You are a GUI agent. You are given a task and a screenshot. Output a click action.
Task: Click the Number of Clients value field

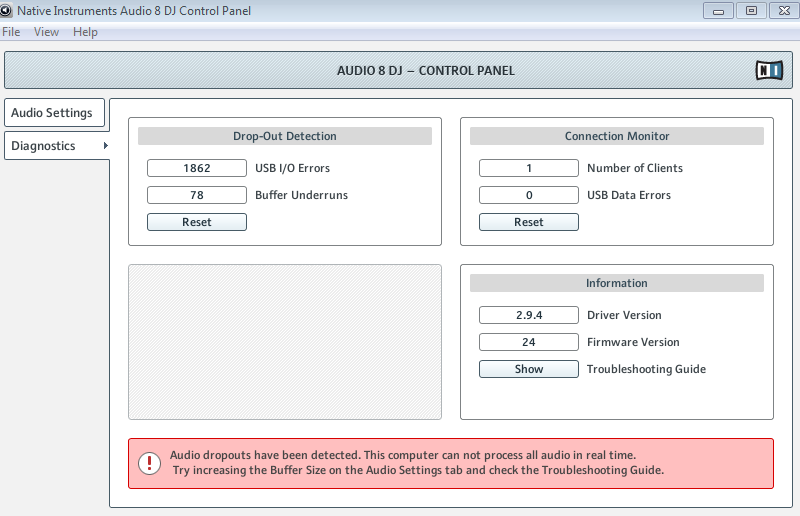tap(529, 168)
